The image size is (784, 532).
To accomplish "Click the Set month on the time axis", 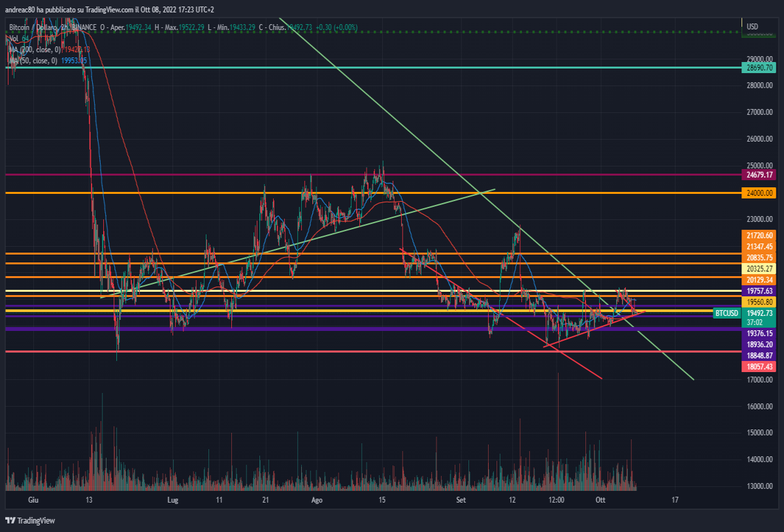I will click(461, 500).
